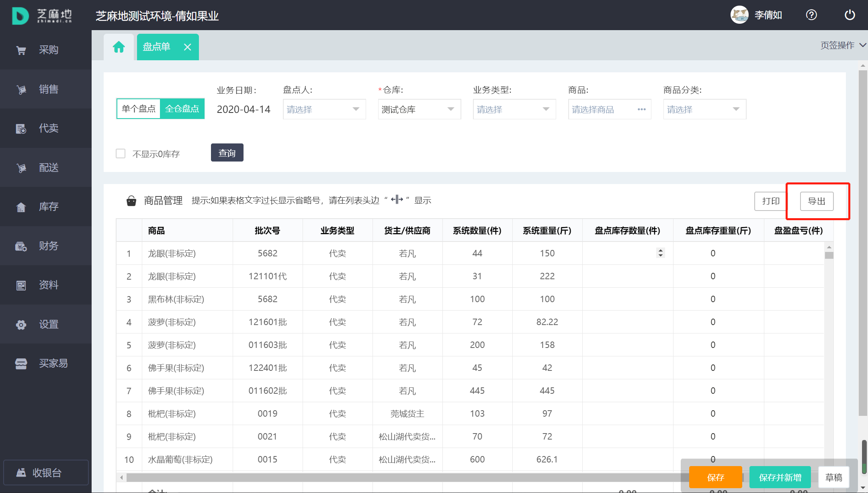Open the 配送 sidebar menu
Screen dimensions: 868x493
click(x=46, y=168)
